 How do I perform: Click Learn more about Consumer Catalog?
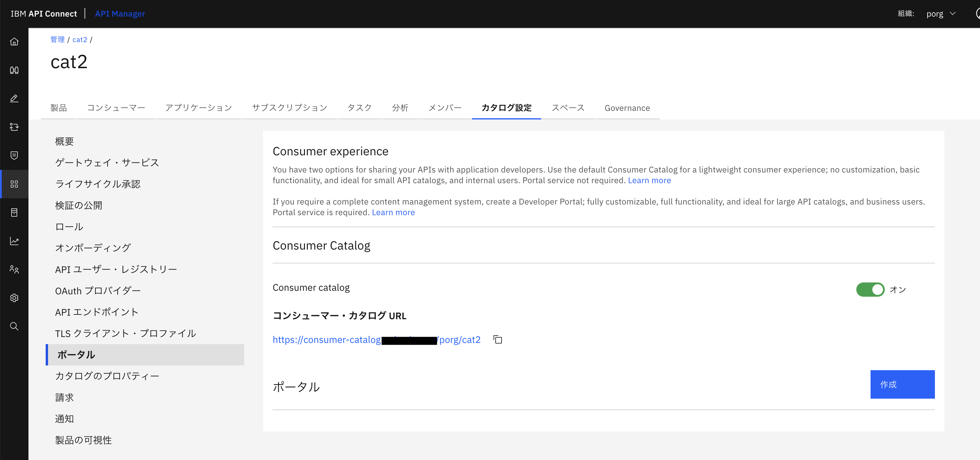tap(649, 180)
